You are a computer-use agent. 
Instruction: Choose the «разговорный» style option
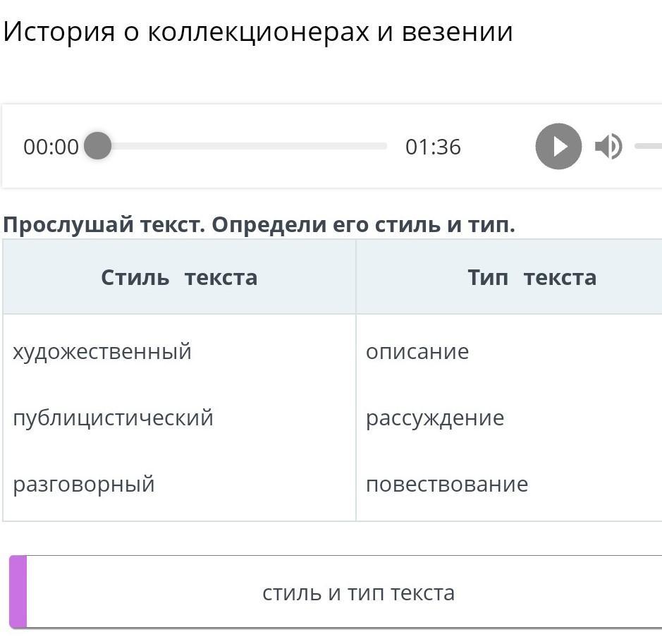tap(84, 484)
